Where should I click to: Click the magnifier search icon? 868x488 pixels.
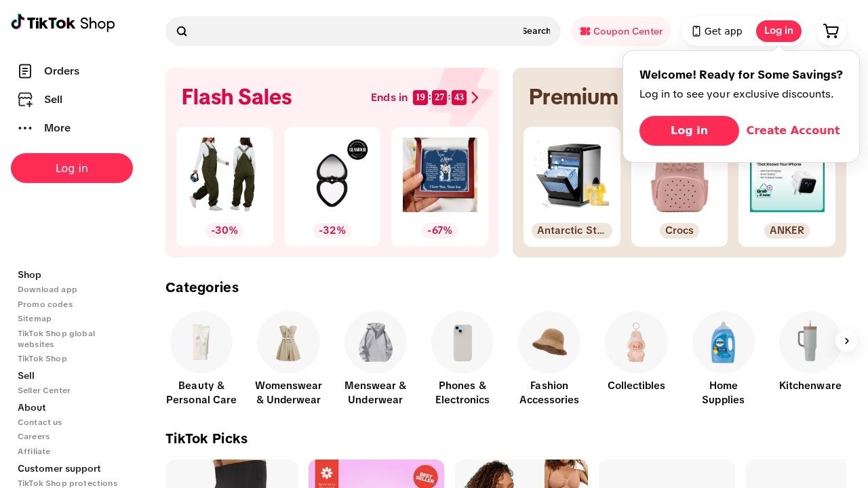pyautogui.click(x=182, y=31)
